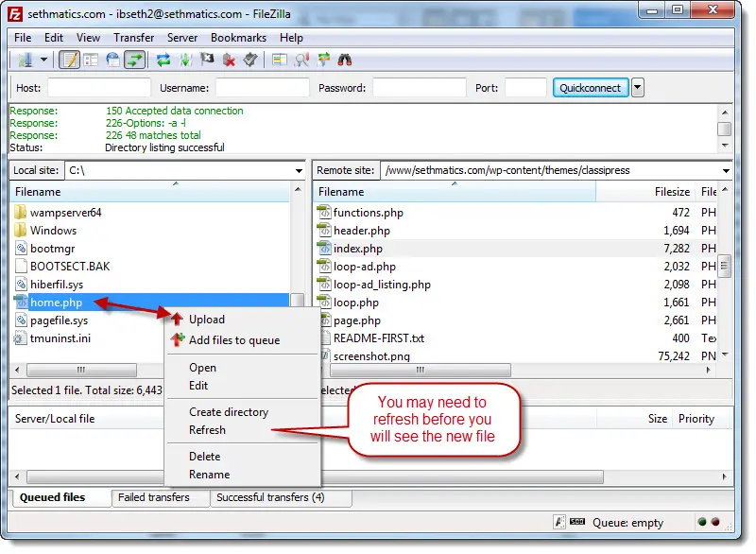Open the Edit menu
The image size is (756, 554).
pyautogui.click(x=54, y=38)
